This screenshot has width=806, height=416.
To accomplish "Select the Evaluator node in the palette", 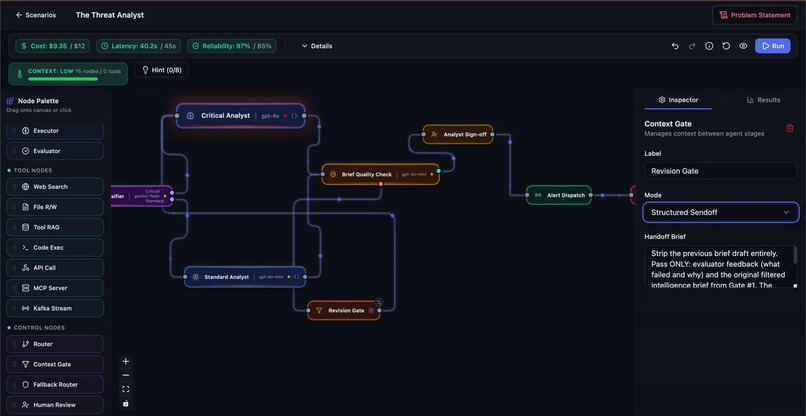I will tap(55, 151).
